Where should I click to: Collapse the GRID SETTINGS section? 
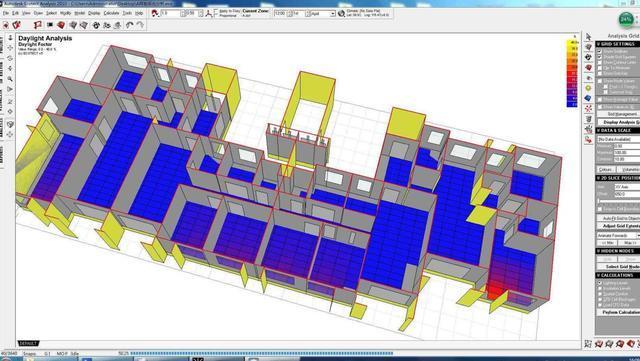click(617, 44)
